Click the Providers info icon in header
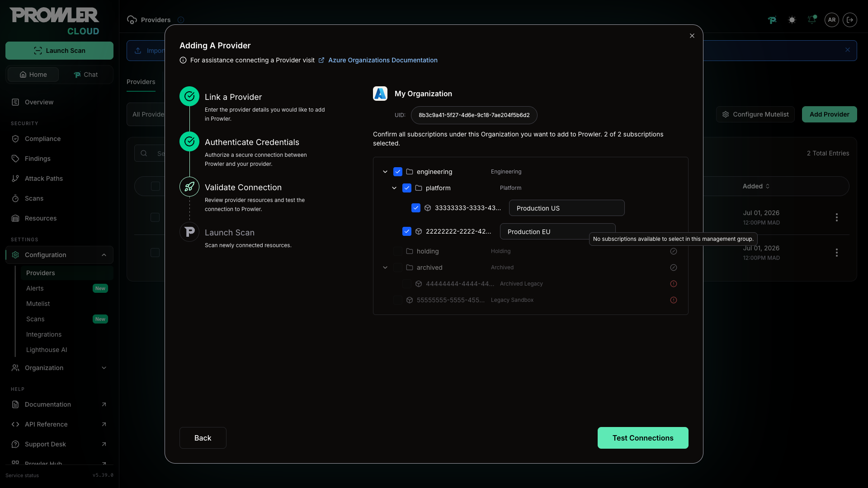 (x=181, y=20)
